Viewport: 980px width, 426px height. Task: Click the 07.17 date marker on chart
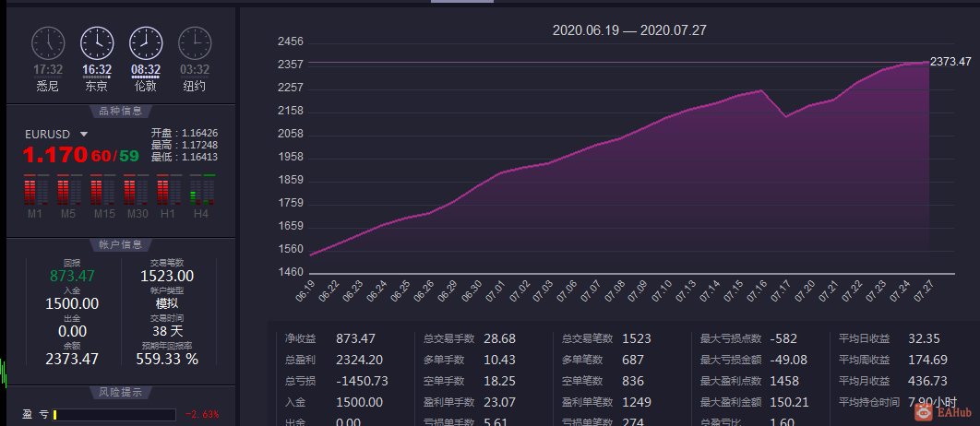pos(780,291)
